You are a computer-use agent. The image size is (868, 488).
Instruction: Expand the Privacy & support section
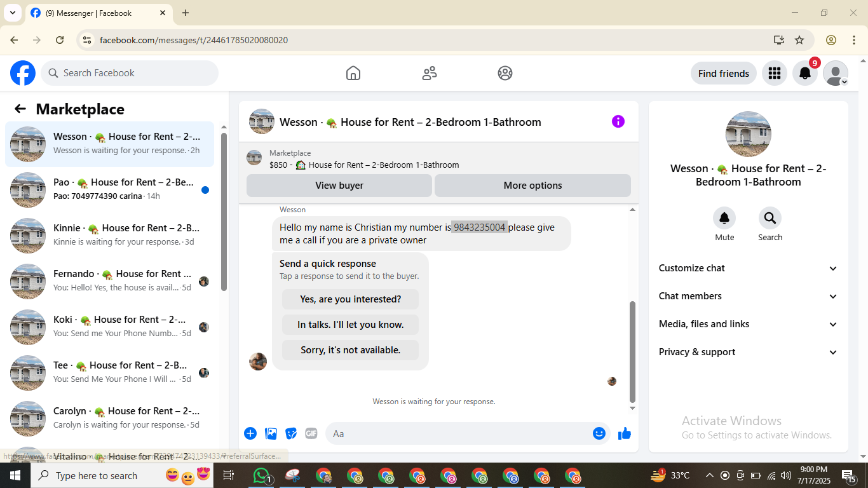pyautogui.click(x=749, y=352)
